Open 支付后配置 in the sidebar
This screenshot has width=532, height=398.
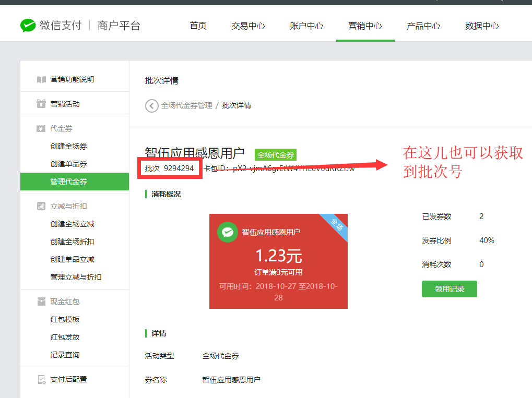pos(68,379)
